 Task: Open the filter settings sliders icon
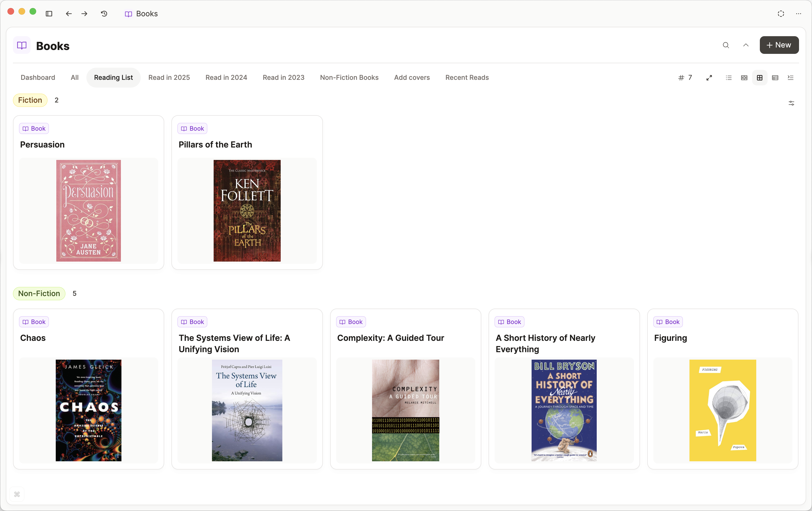(791, 103)
